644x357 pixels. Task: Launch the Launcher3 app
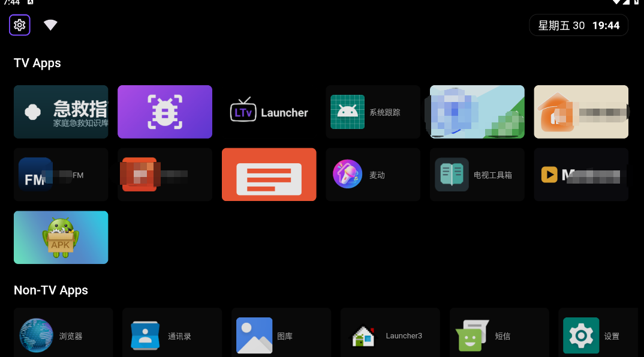tap(390, 333)
